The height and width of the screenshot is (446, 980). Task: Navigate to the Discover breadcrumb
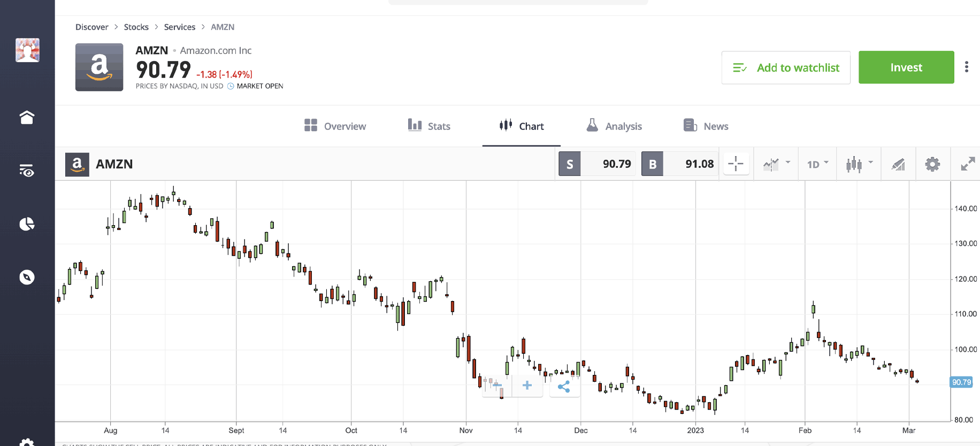(x=91, y=27)
